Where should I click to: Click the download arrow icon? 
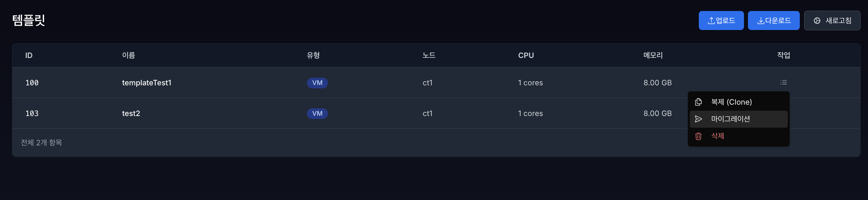pos(761,21)
